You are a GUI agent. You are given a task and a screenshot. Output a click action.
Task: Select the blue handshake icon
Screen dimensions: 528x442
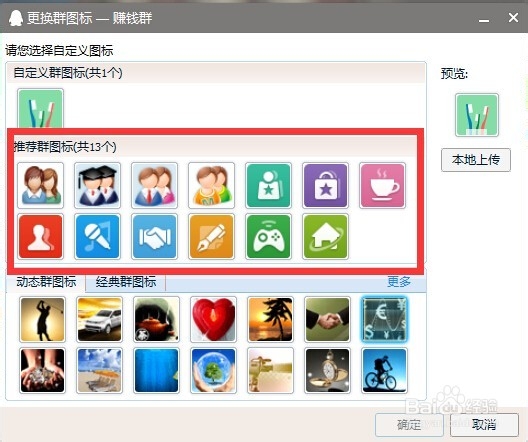click(x=155, y=237)
